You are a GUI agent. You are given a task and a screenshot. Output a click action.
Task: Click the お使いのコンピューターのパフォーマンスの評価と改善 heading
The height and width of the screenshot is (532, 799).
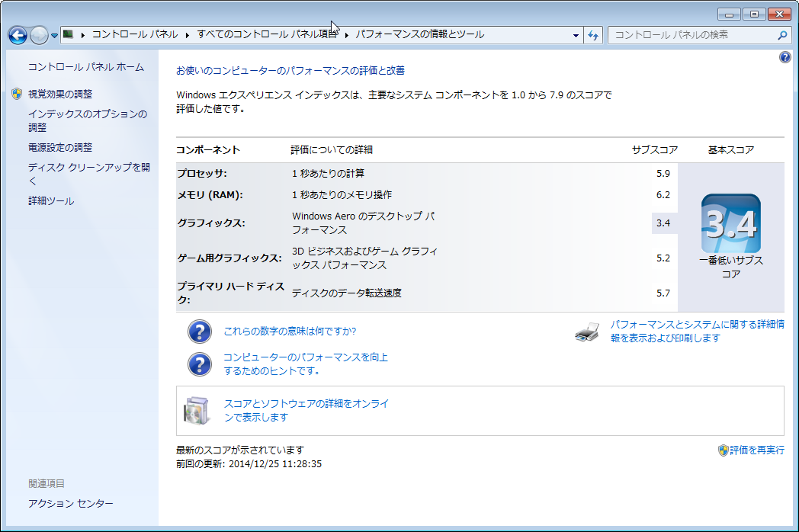290,70
